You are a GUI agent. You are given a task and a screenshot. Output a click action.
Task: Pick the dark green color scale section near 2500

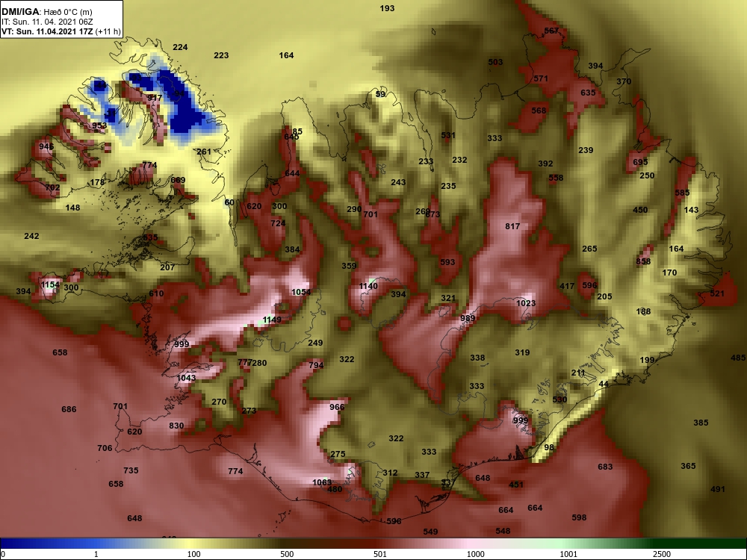pos(677,544)
